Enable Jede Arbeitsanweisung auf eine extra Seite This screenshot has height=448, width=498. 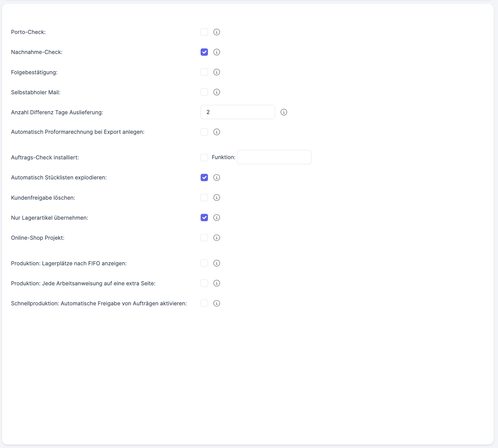pyautogui.click(x=204, y=283)
